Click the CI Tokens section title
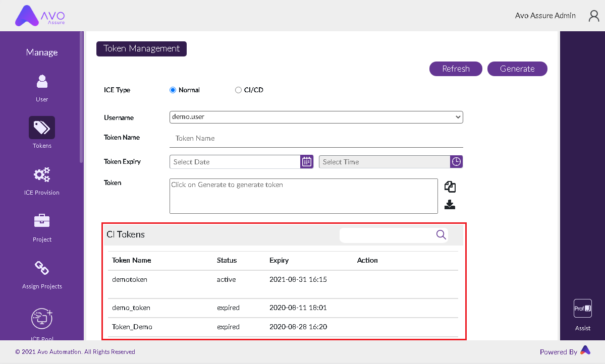This screenshot has height=364, width=605. [x=126, y=234]
